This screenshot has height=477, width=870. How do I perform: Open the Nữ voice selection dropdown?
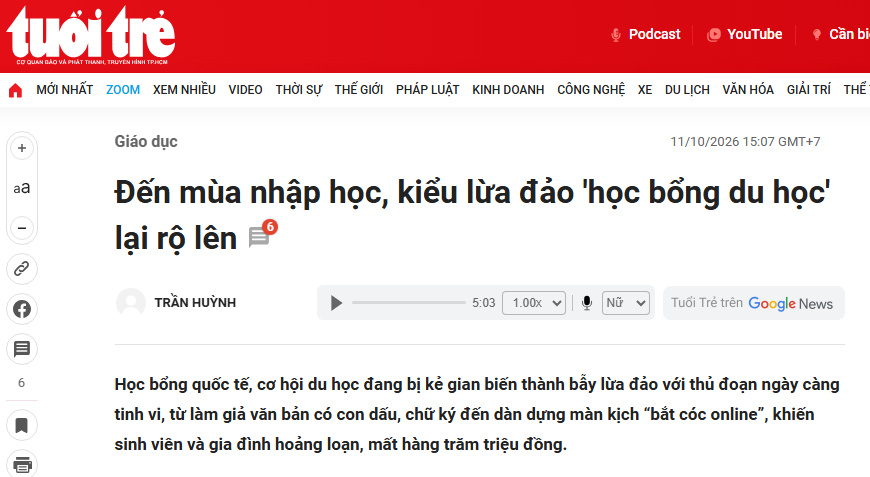[626, 303]
